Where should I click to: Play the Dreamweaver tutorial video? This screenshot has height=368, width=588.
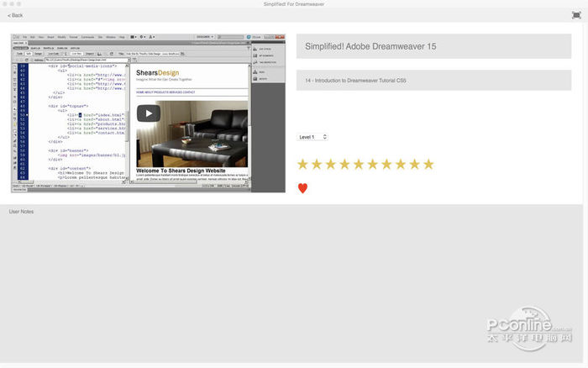pyautogui.click(x=149, y=113)
